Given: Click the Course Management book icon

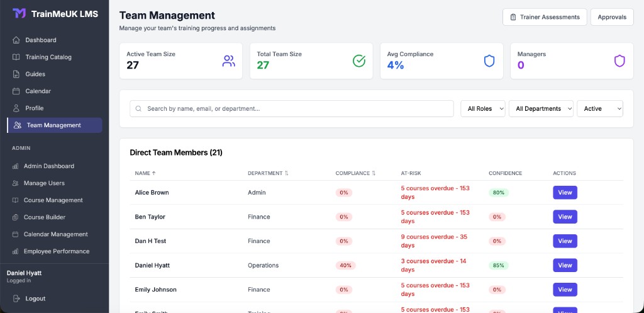Looking at the screenshot, I should pos(15,200).
